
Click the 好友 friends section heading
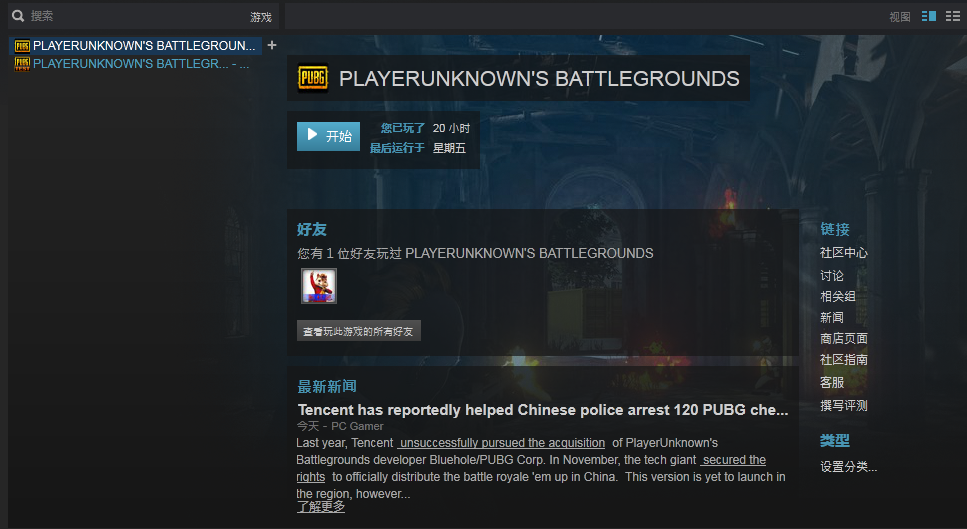[x=311, y=229]
